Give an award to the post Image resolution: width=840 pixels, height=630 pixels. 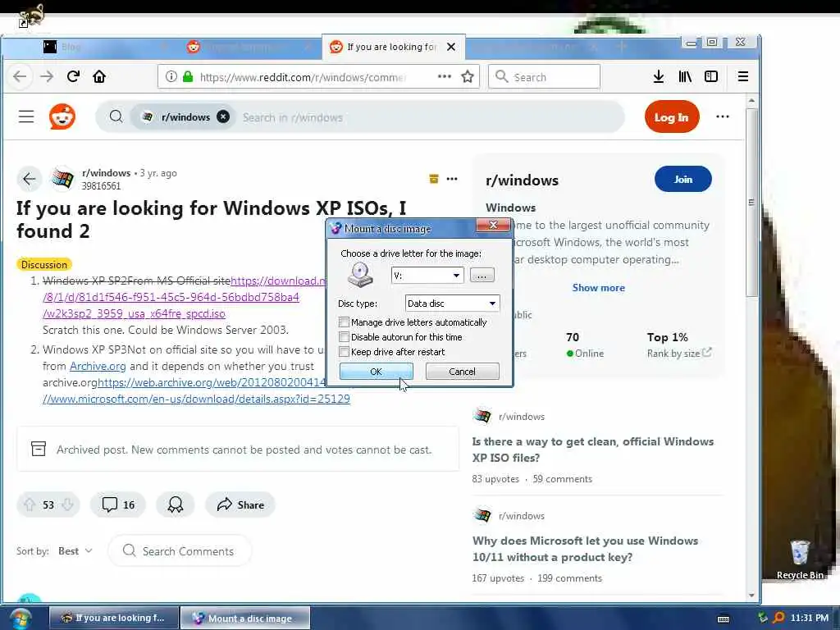tap(176, 504)
